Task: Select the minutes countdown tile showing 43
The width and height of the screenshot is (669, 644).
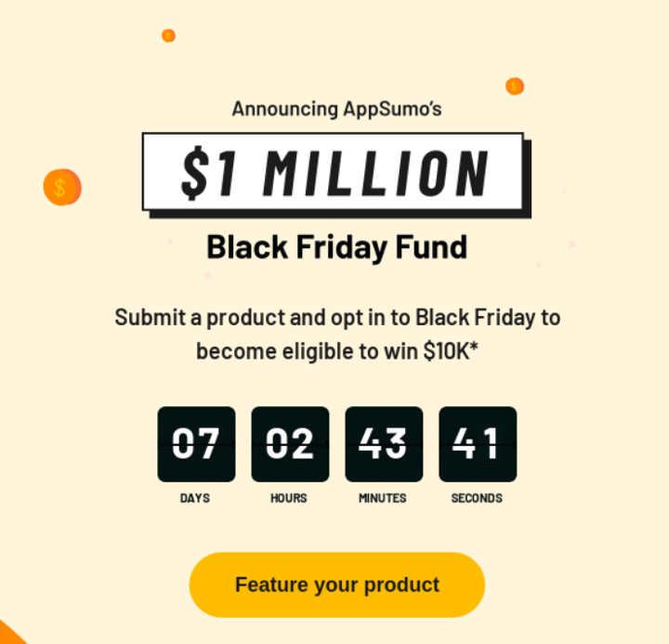Action: click(x=384, y=444)
